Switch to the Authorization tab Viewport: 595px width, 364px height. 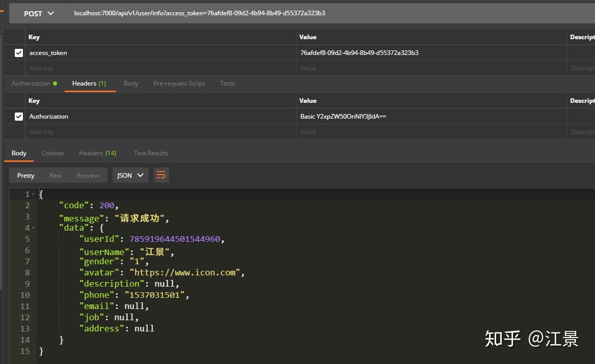[31, 83]
